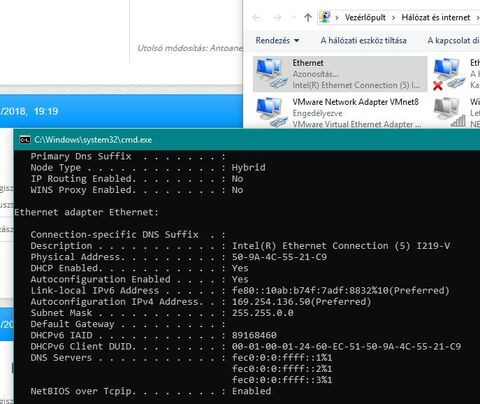Click 'Intel(R) Ethernet Connection (5)' adapter description
The image size is (480, 404).
[x=356, y=85]
